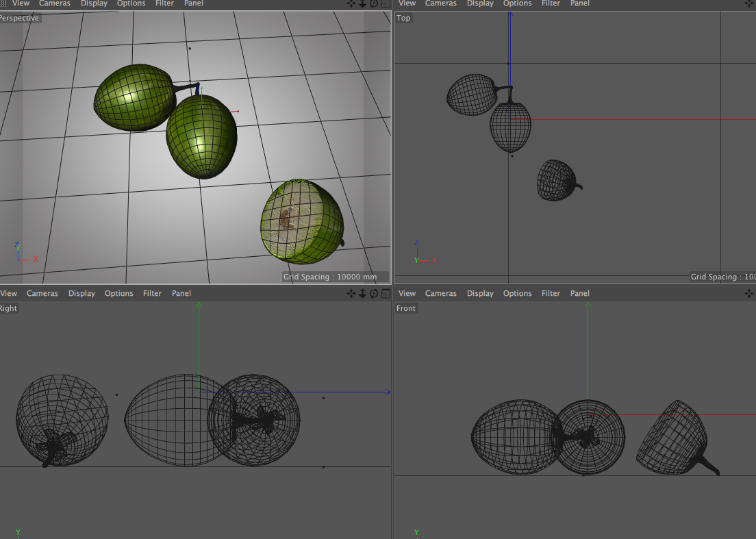Open the View menu of the Front viewport
Viewport: 756px width, 539px height.
407,293
